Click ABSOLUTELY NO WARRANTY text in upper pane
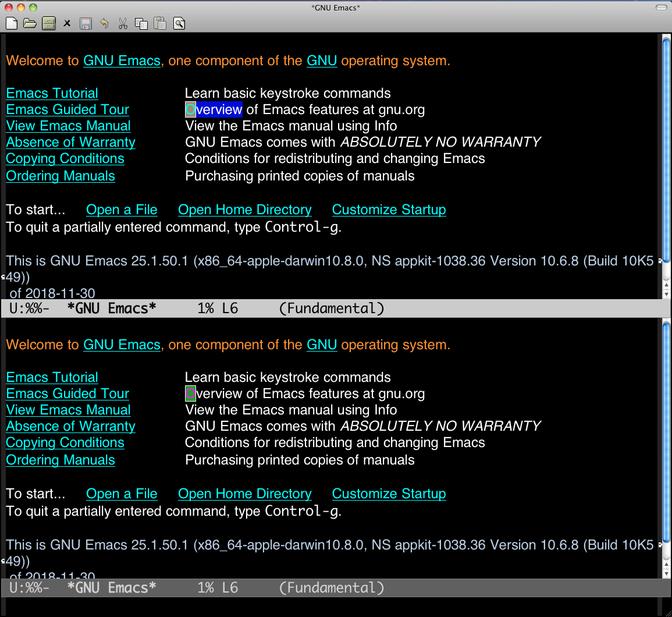The height and width of the screenshot is (617, 672). (x=440, y=143)
